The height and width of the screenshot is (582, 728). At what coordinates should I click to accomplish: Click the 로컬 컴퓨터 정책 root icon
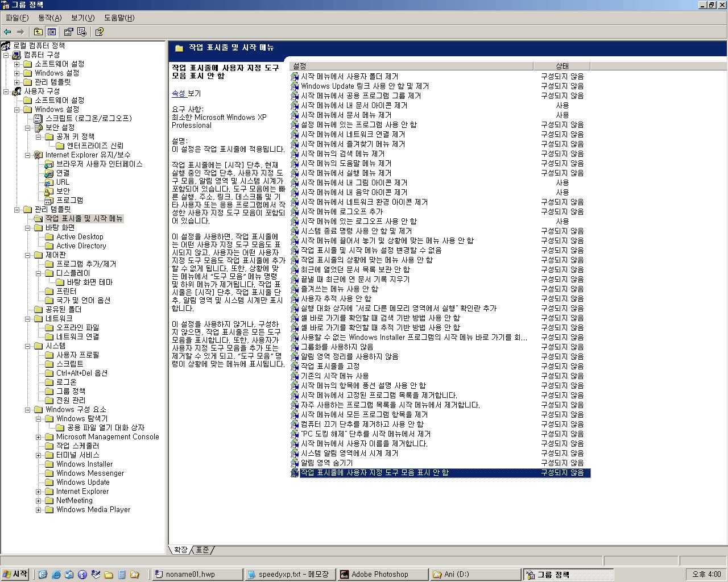pos(6,45)
